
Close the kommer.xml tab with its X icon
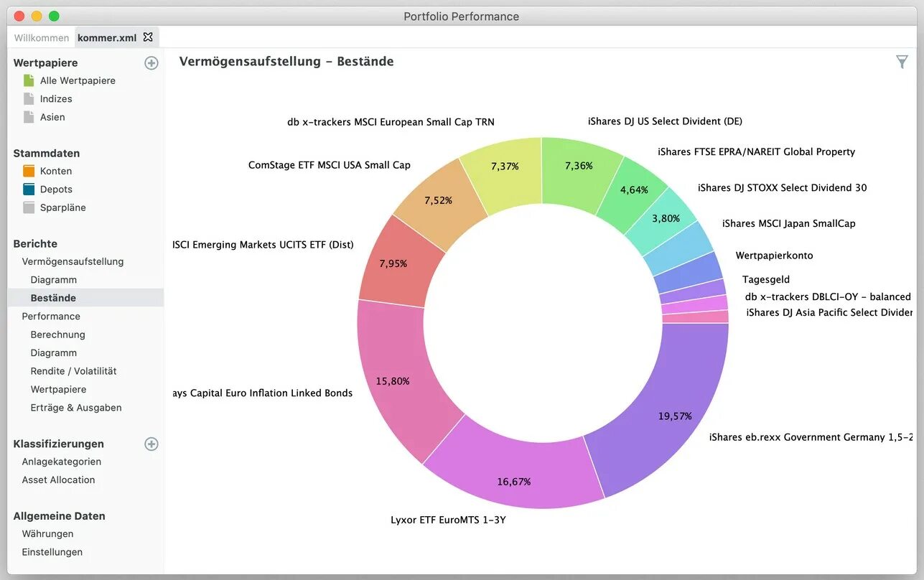148,37
